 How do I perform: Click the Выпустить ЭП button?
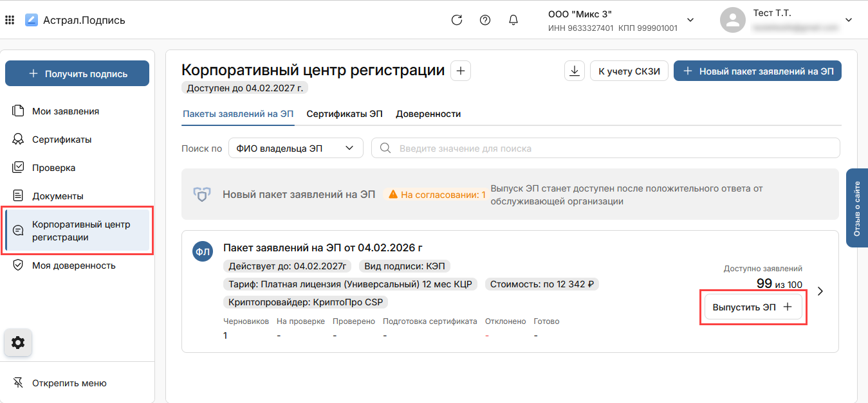pos(753,307)
